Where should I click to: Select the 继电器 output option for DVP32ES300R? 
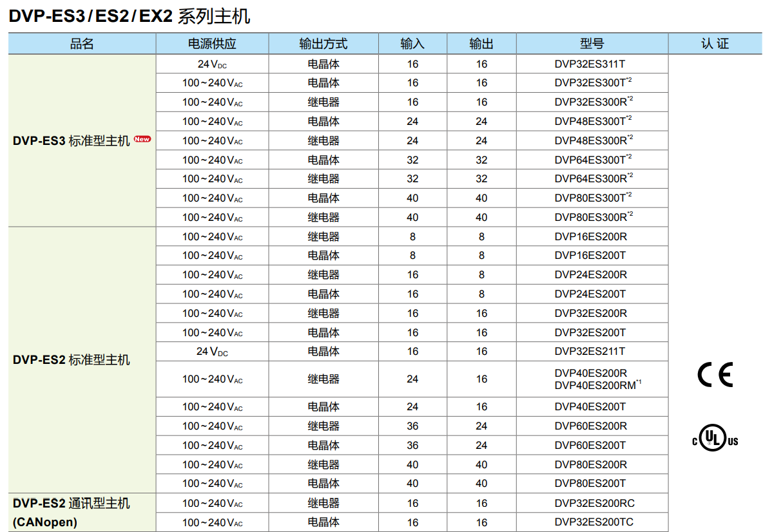(324, 102)
